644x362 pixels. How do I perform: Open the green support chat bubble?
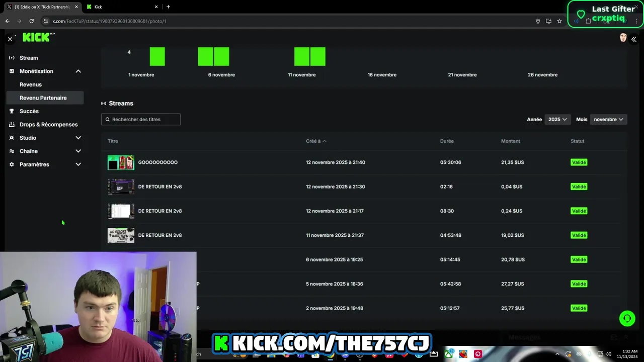627,318
